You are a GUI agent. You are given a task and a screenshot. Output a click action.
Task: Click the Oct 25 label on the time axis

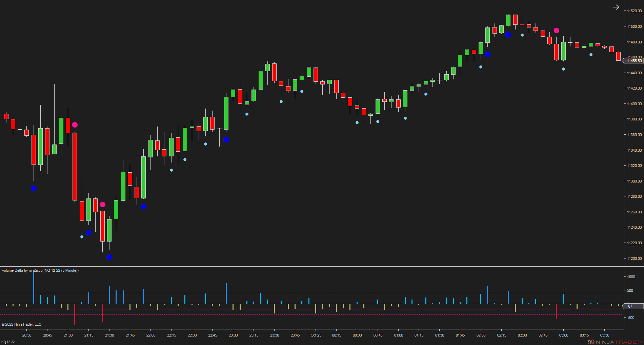pyautogui.click(x=316, y=335)
